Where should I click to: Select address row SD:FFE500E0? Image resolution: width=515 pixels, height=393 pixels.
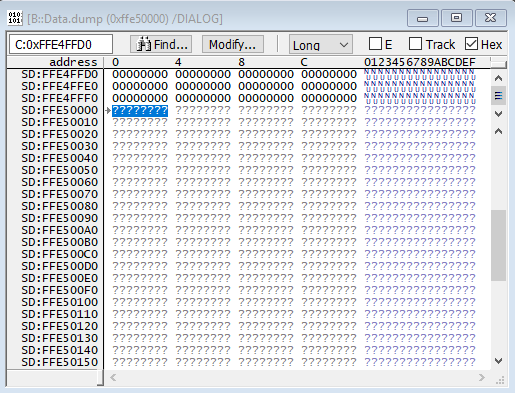tap(60, 278)
